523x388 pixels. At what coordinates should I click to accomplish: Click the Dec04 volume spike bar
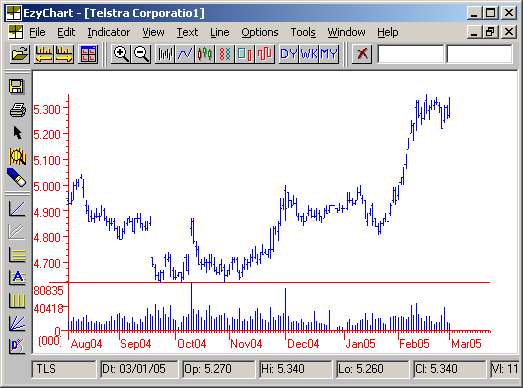pyautogui.click(x=286, y=309)
